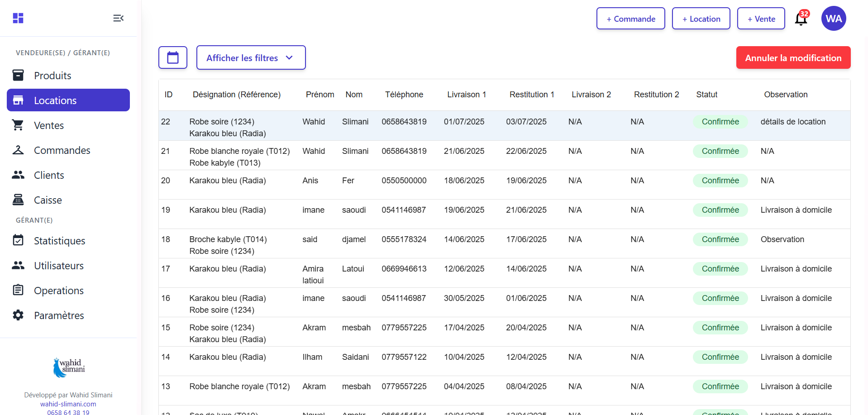Viewport: 868px width, 415px height.
Task: Click restitution date 17/06/2025
Action: [526, 239]
